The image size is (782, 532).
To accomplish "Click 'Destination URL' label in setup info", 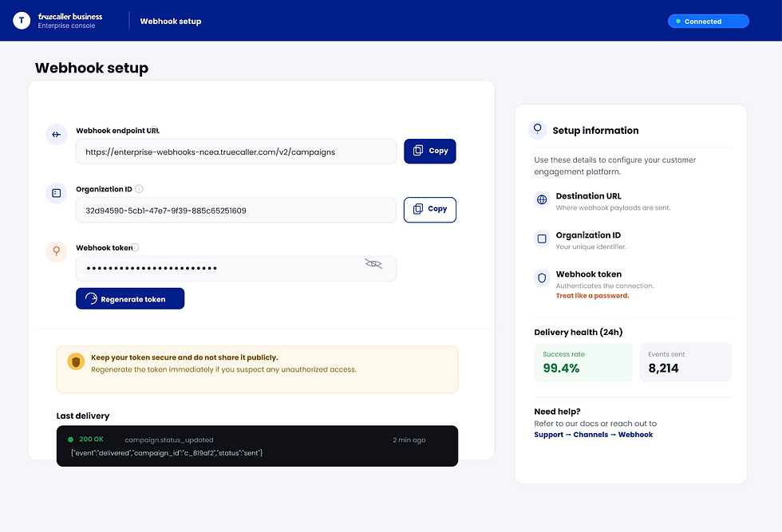I will tap(589, 196).
